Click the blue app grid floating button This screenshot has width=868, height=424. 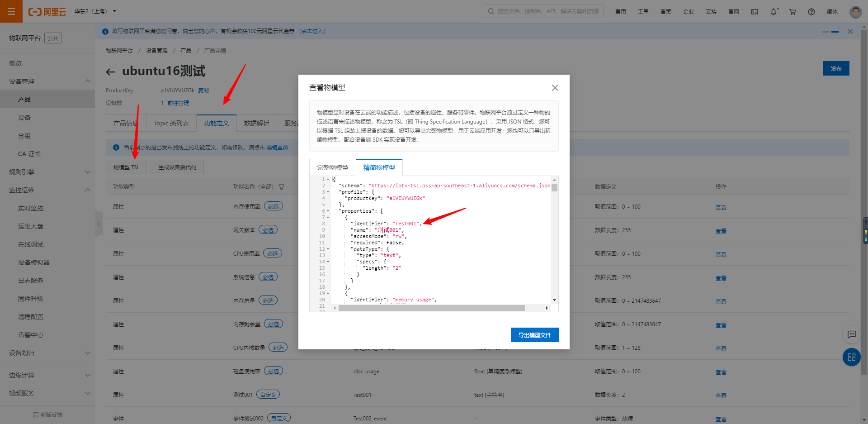pyautogui.click(x=851, y=357)
